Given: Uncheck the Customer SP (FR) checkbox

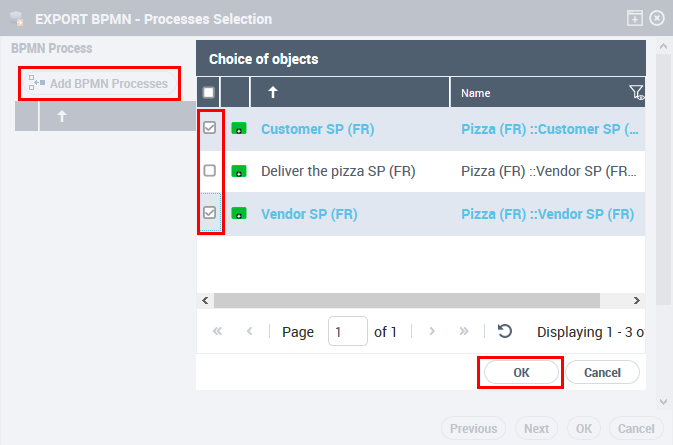Looking at the screenshot, I should [210, 129].
